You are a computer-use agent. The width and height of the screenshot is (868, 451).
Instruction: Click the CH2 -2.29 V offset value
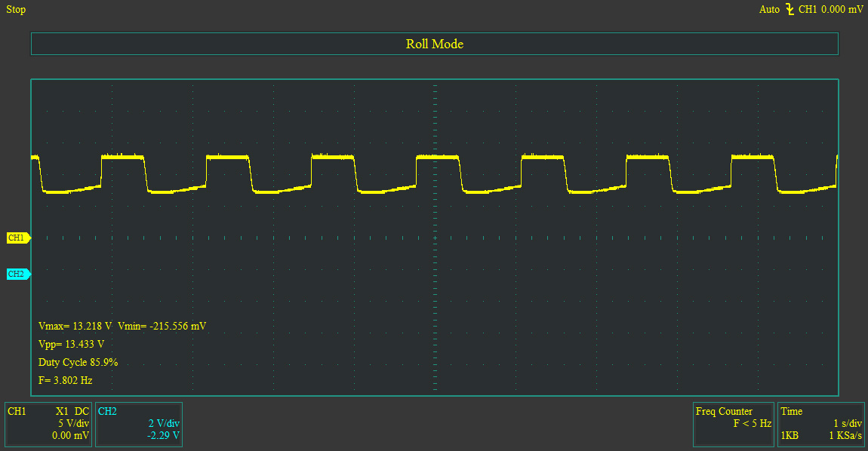click(x=163, y=435)
